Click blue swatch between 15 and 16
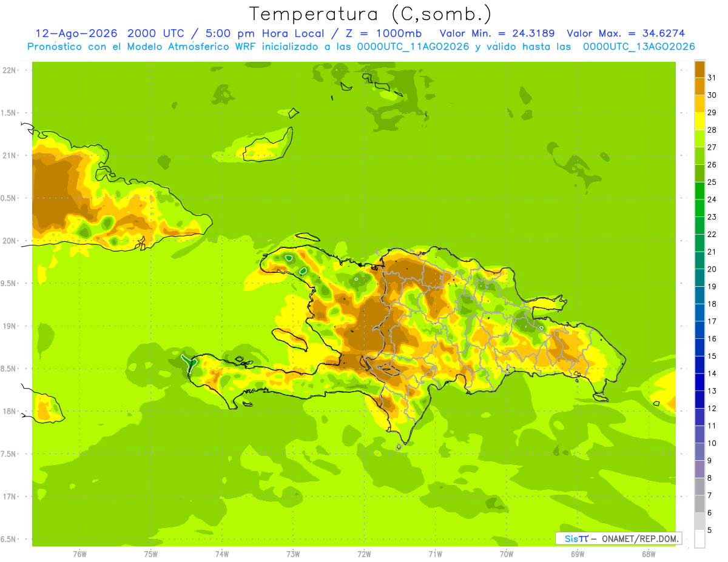 (699, 347)
